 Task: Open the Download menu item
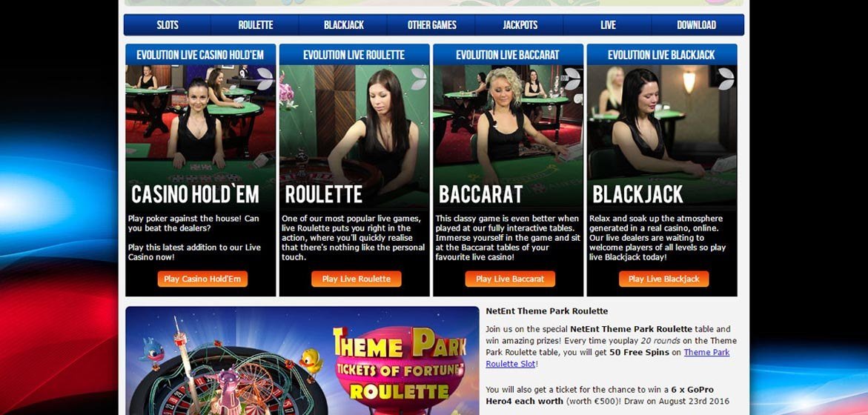point(696,25)
